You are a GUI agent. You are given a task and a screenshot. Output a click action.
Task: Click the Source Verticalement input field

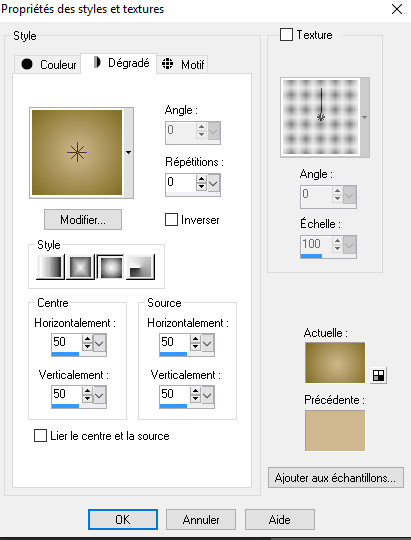click(174, 394)
